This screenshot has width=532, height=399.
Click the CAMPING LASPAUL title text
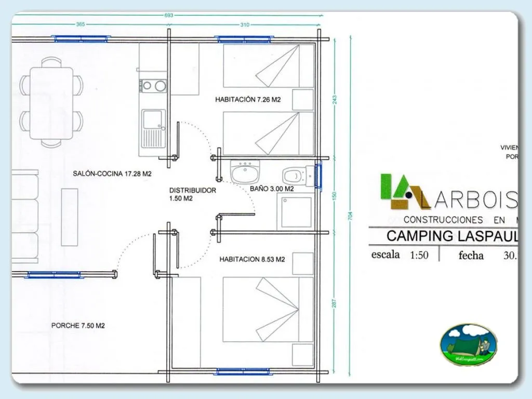[x=453, y=236]
